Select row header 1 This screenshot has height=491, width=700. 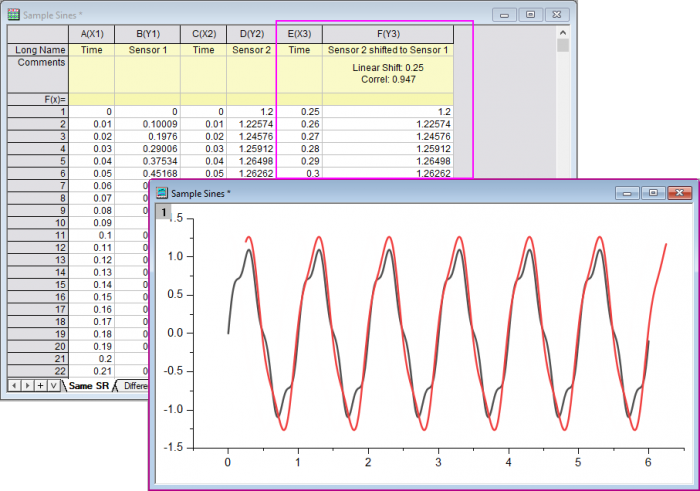38,112
